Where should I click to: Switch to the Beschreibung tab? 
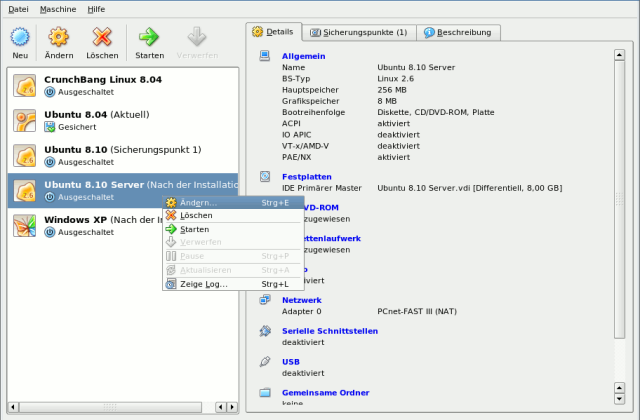[458, 32]
